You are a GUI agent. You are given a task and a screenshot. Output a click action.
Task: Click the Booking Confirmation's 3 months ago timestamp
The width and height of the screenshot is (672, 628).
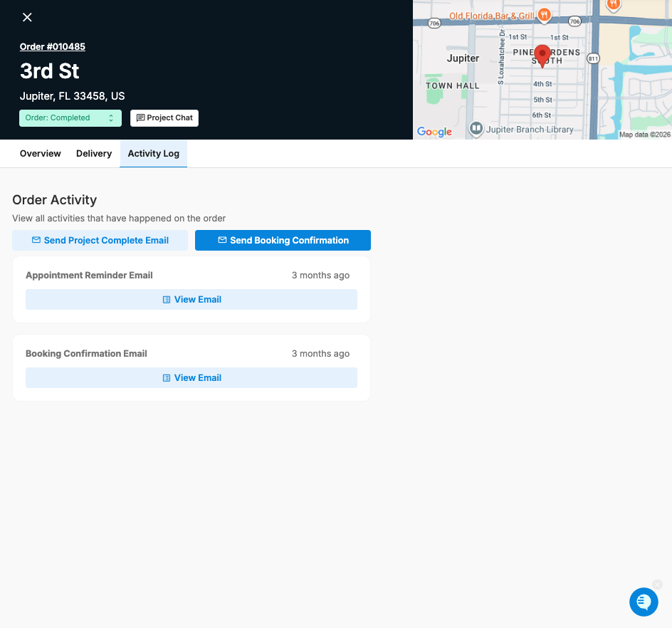click(x=320, y=354)
